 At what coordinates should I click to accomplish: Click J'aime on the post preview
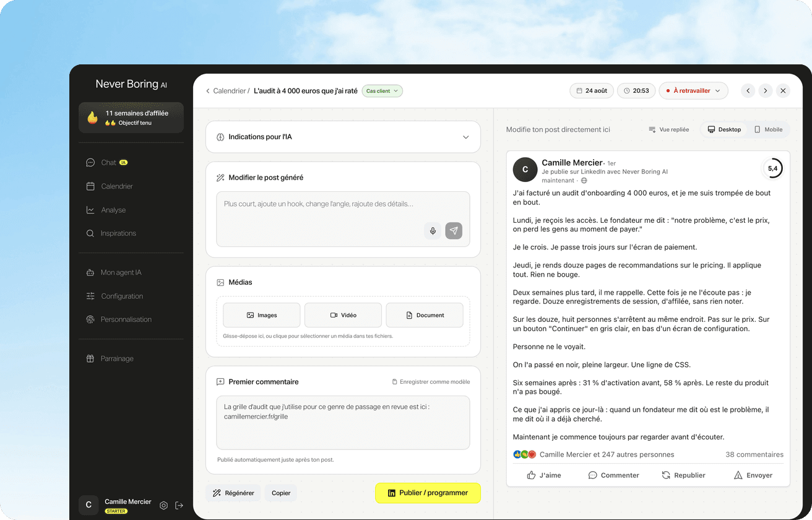point(544,475)
